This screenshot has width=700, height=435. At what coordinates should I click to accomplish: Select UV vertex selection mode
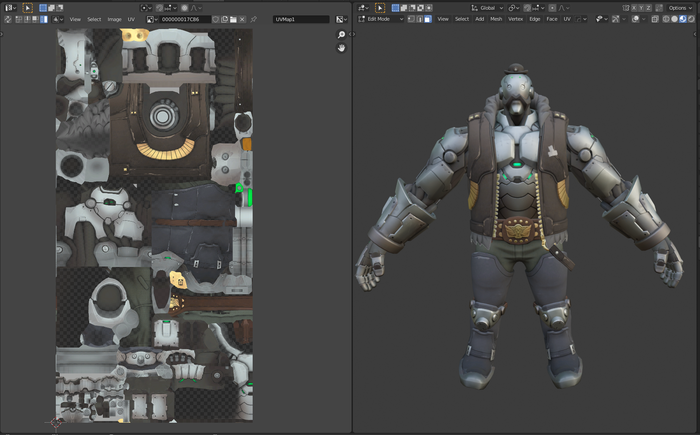pyautogui.click(x=19, y=19)
